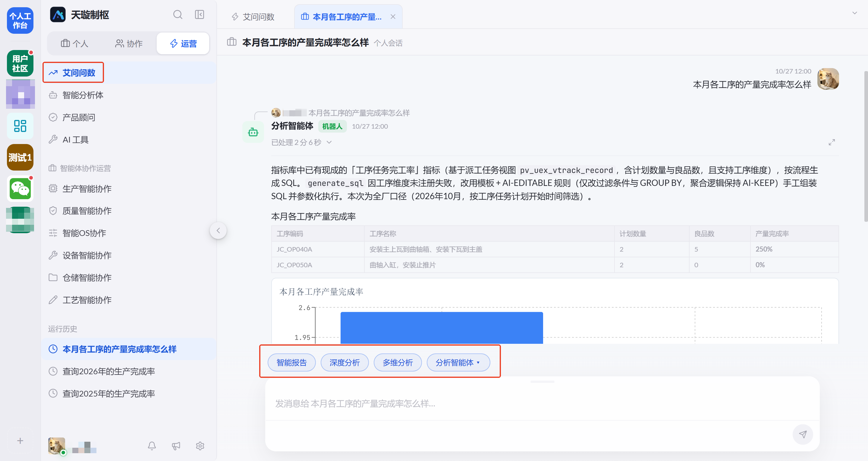Click the 智能报告 button
The height and width of the screenshot is (461, 868).
pos(291,362)
